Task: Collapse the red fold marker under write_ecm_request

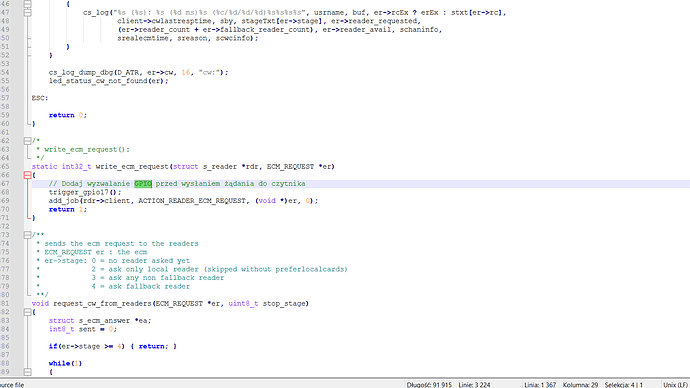Action: (x=27, y=175)
